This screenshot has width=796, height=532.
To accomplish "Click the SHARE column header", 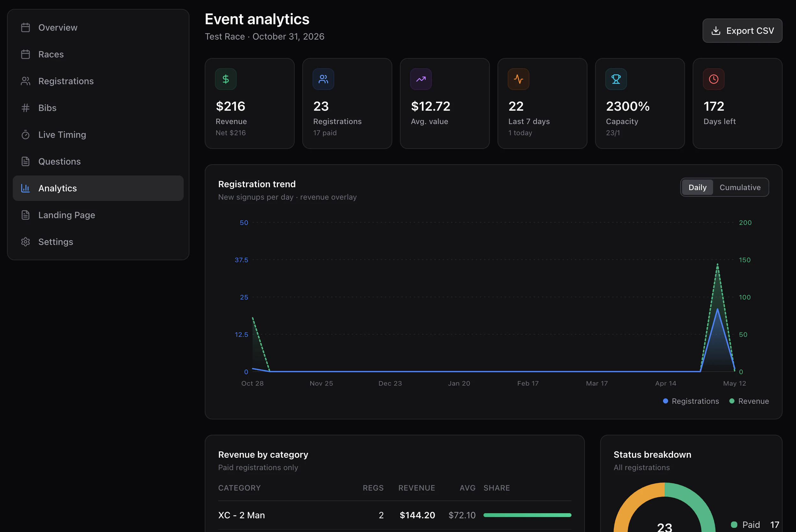I will pos(497,488).
